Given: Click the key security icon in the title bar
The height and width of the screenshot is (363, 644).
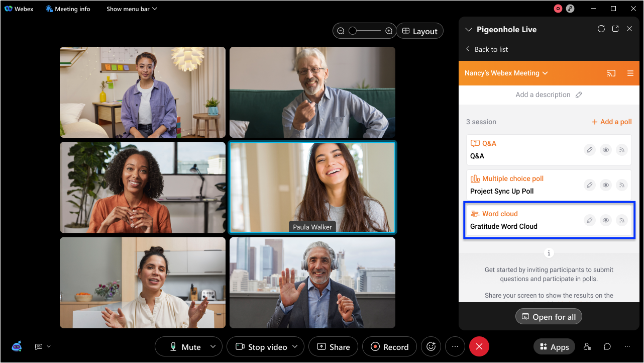Looking at the screenshot, I should [570, 9].
